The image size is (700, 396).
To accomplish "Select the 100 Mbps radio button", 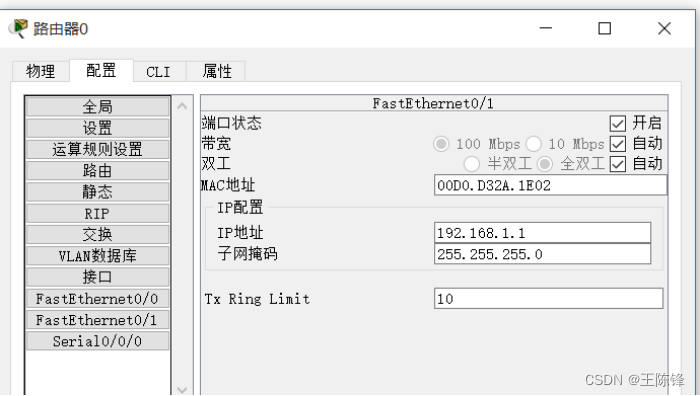I will (441, 144).
